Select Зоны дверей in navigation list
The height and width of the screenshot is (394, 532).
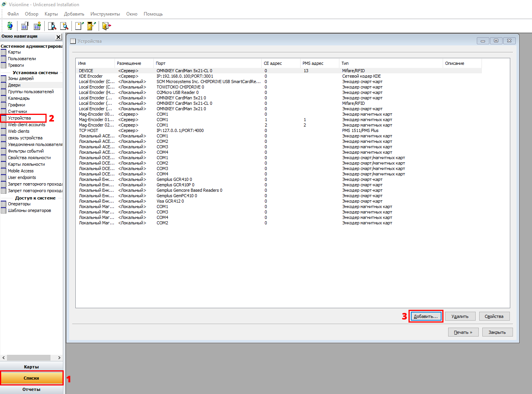coord(21,78)
